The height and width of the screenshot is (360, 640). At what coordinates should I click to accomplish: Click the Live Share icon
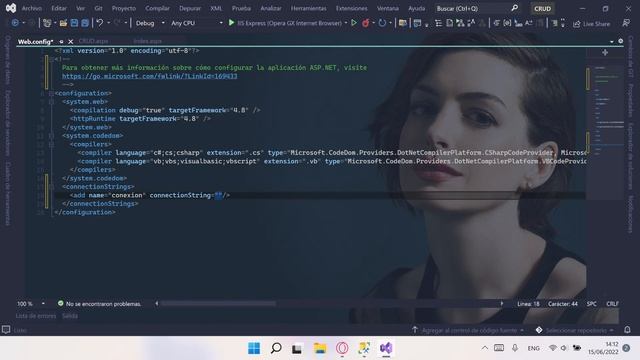(577, 24)
